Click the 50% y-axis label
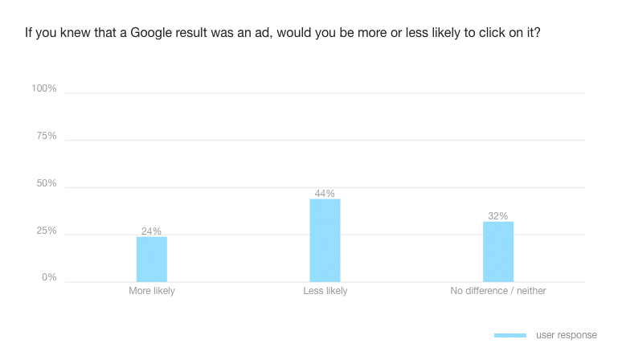 click(x=47, y=183)
